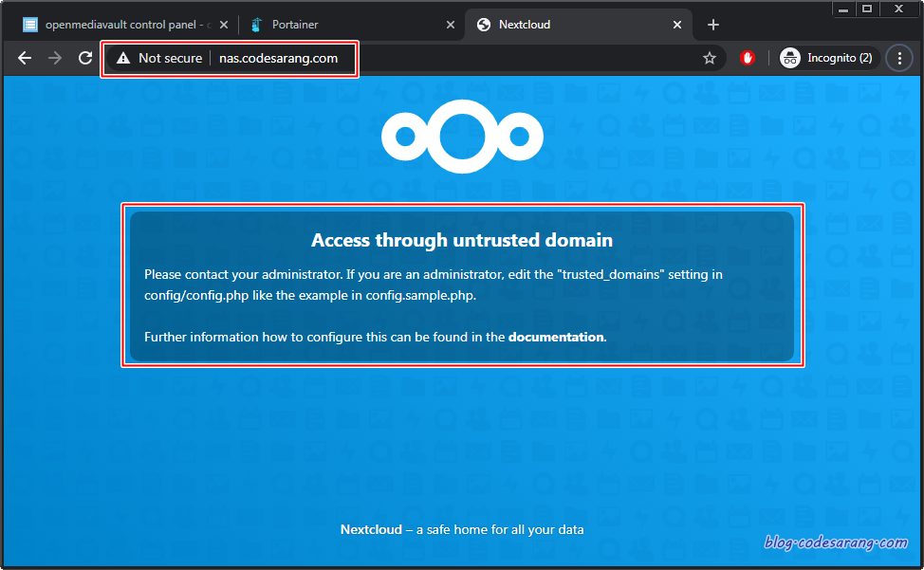924x570 pixels.
Task: Click the Nextcloud logo
Action: pos(462,136)
